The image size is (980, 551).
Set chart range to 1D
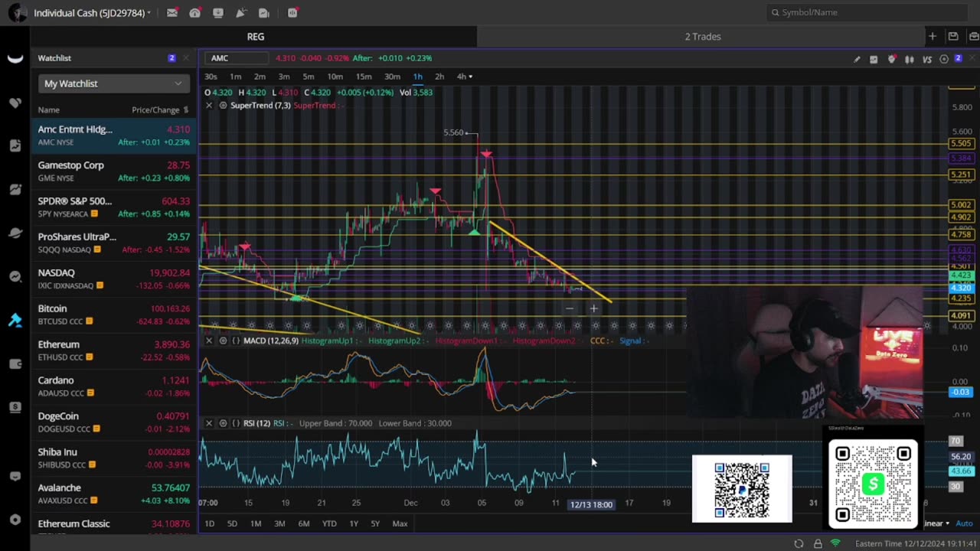point(209,523)
